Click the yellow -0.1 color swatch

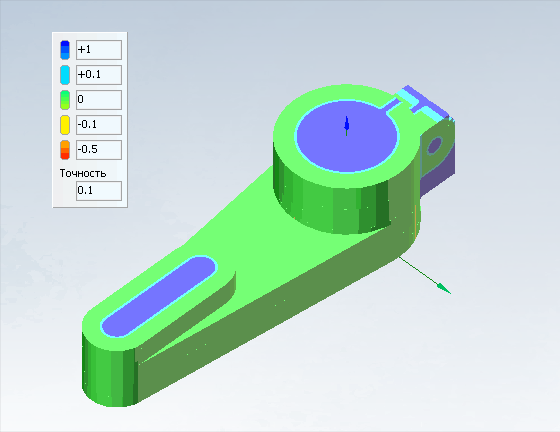pos(65,125)
